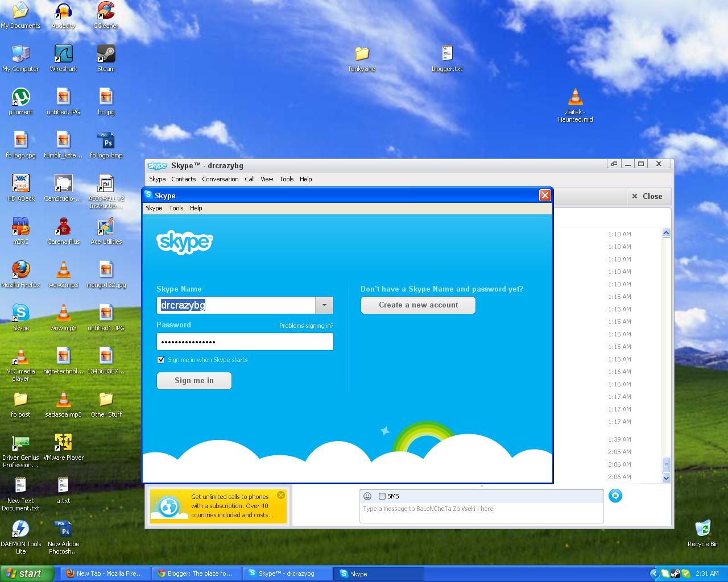Screen dimensions: 728x582
Task: Open Skype menu in login window
Action: pos(154,208)
